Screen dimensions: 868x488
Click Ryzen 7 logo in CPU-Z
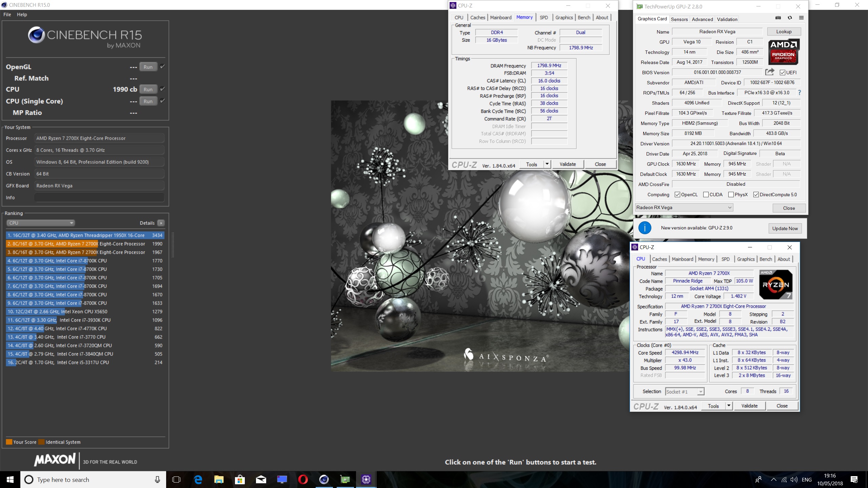click(776, 285)
